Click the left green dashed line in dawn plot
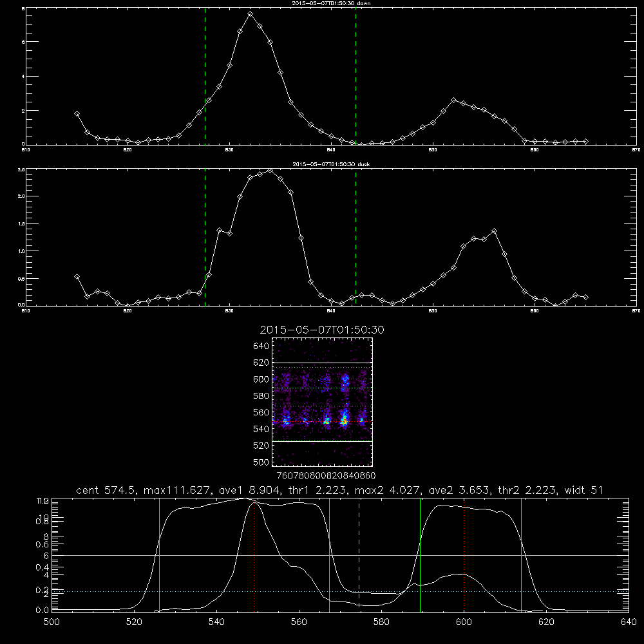 205,77
